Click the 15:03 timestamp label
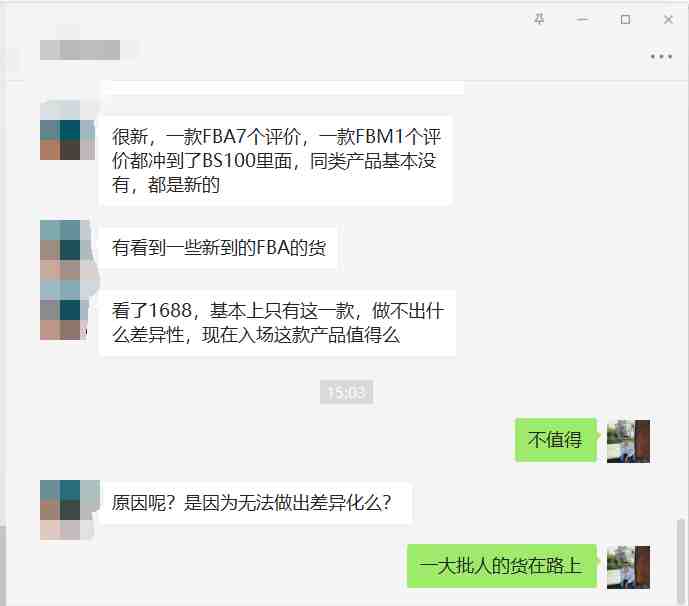 (347, 392)
